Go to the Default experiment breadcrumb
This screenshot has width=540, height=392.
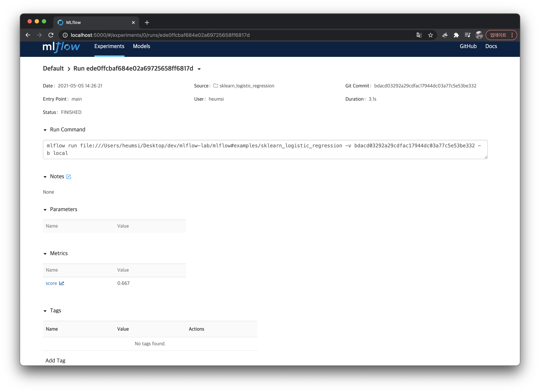click(x=53, y=69)
